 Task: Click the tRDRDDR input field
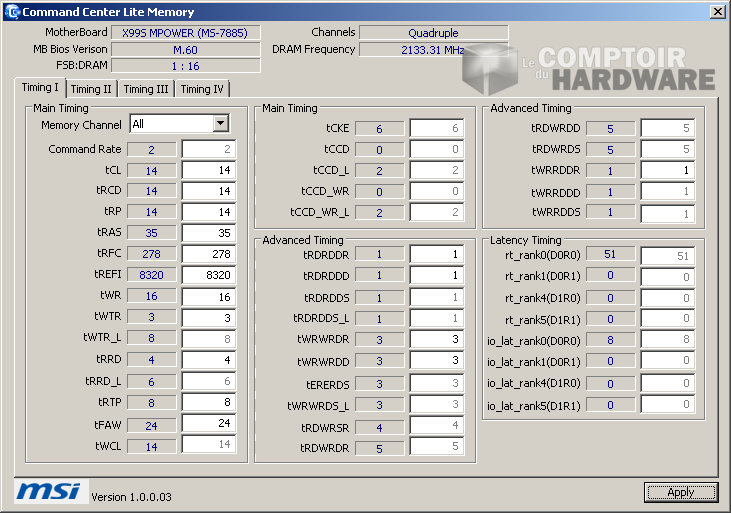[x=437, y=254]
